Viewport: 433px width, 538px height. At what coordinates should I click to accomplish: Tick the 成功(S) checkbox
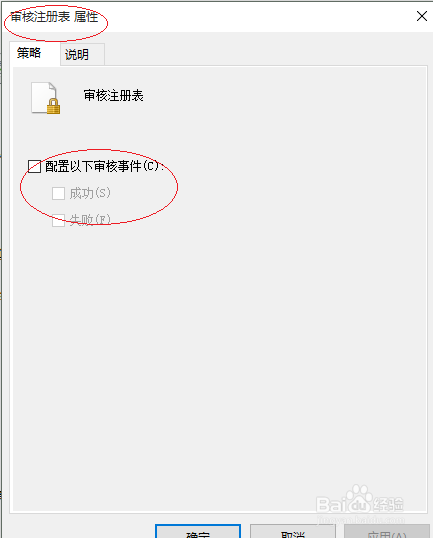click(x=58, y=193)
